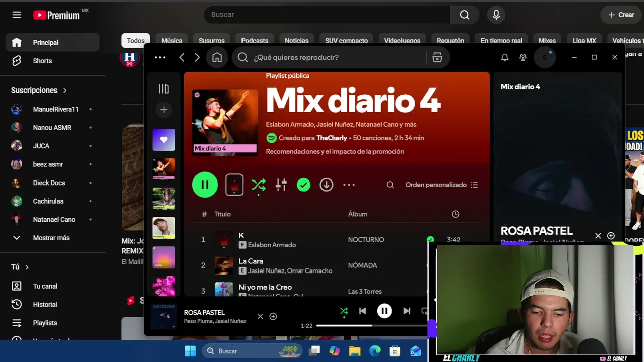
Task: Dismiss ROSA PASTEL with the X in the player bar
Action: point(260,316)
